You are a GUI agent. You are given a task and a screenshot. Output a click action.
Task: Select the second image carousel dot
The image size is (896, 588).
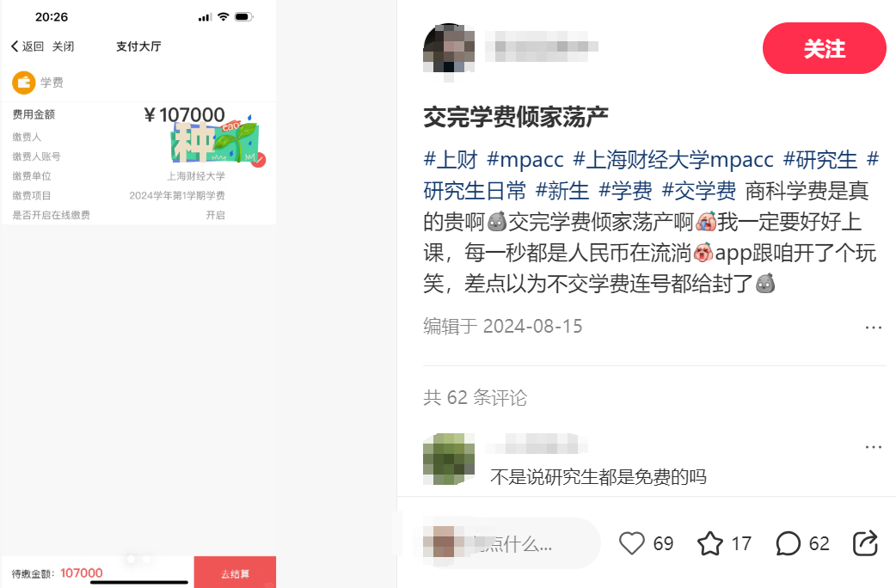147,559
